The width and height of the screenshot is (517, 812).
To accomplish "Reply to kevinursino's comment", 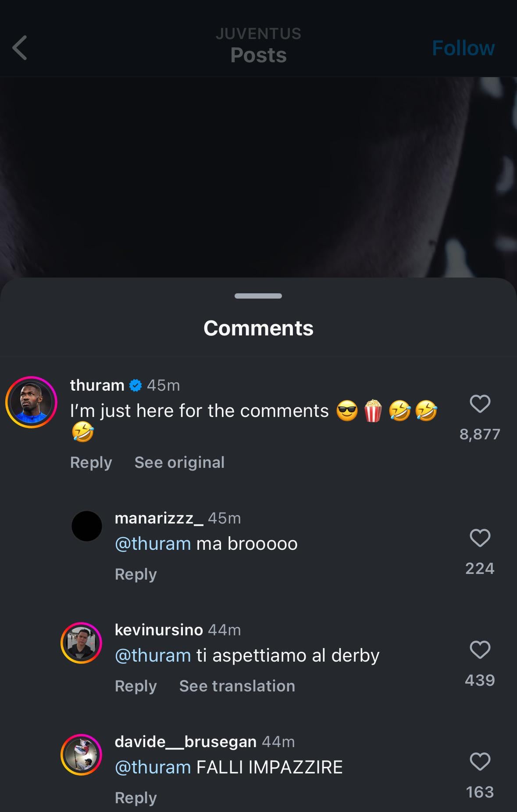I will (135, 686).
